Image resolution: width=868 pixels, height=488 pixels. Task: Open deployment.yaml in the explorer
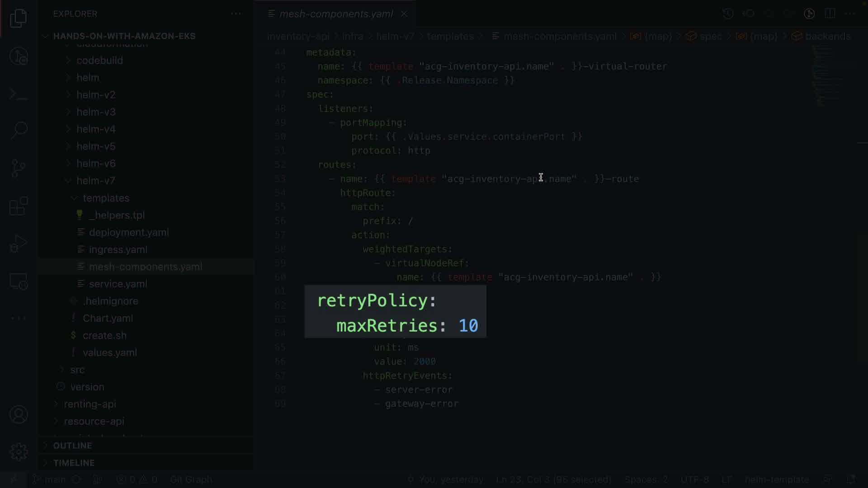pos(128,232)
